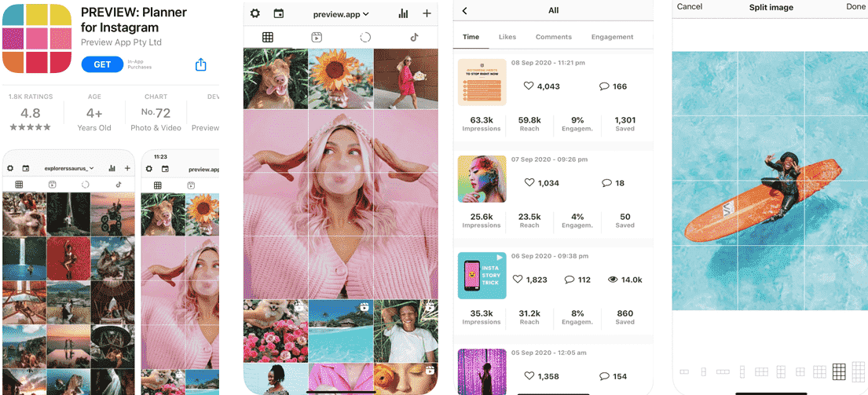This screenshot has height=395, width=868.
Task: Switch to the Engagement sorting tab
Action: tap(612, 36)
